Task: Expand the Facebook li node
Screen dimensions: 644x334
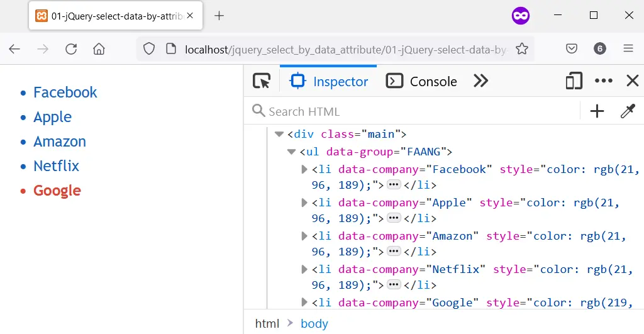Action: pos(304,169)
